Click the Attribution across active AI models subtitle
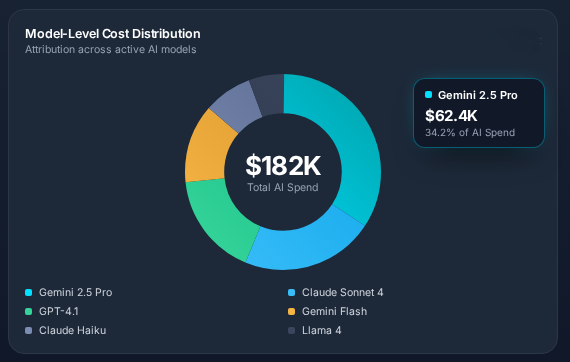570x362 pixels. [x=111, y=49]
